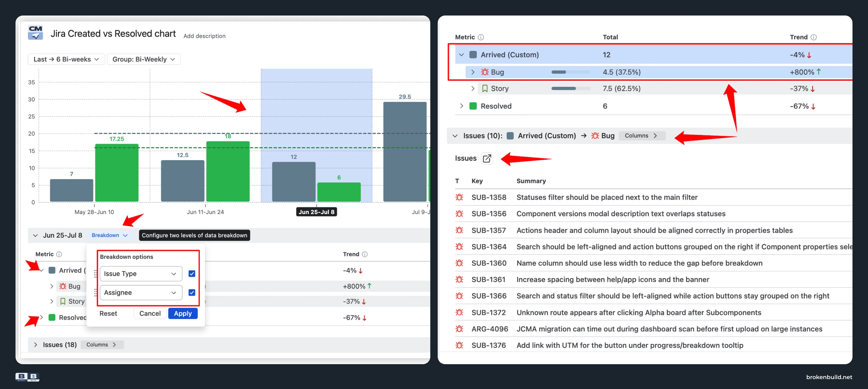This screenshot has height=389, width=868.
Task: Click the bug icon for SUB-1356
Action: tap(459, 214)
